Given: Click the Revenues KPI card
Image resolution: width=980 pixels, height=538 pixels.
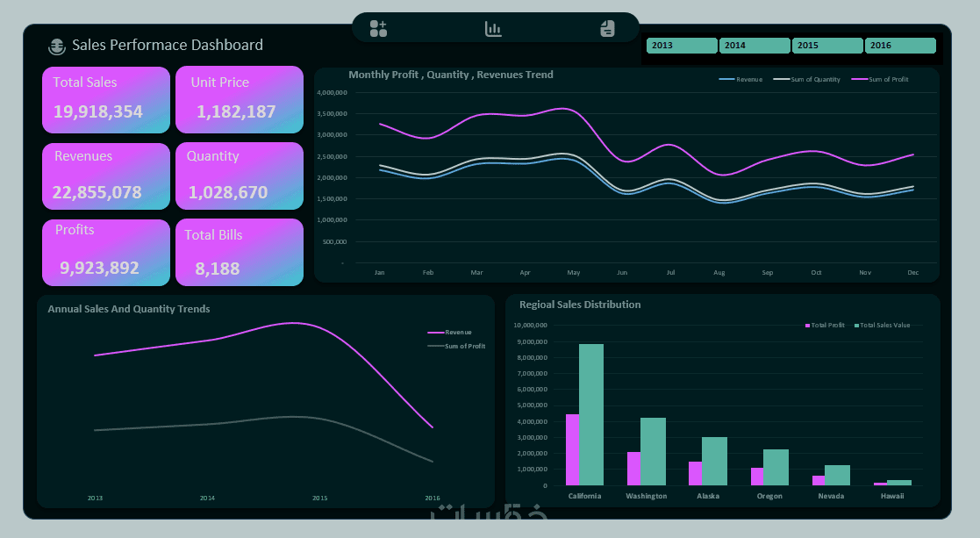Looking at the screenshot, I should coord(106,176).
